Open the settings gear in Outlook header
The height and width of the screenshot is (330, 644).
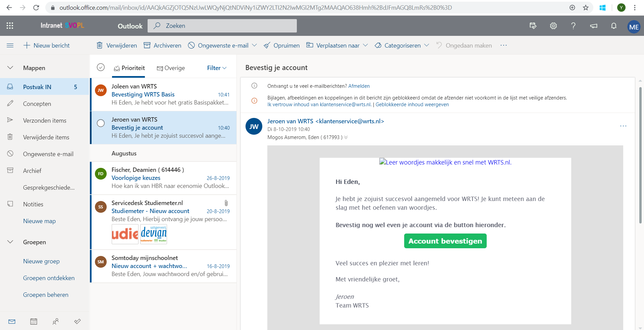point(553,26)
